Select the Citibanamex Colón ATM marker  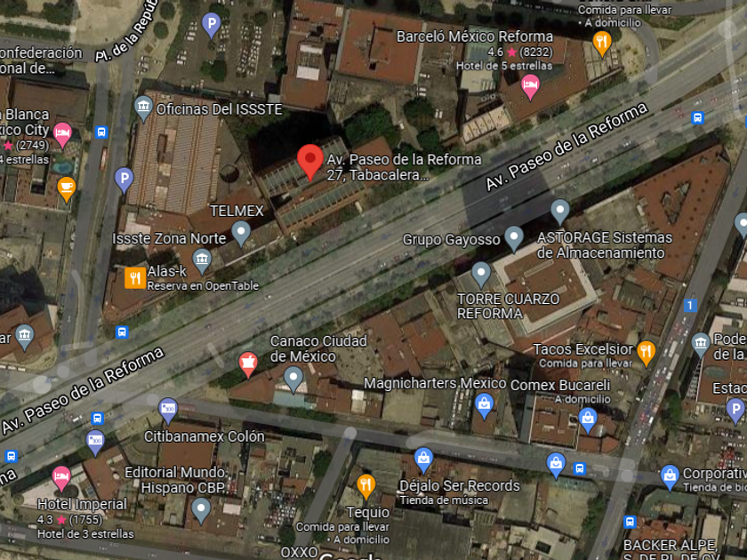click(x=168, y=410)
